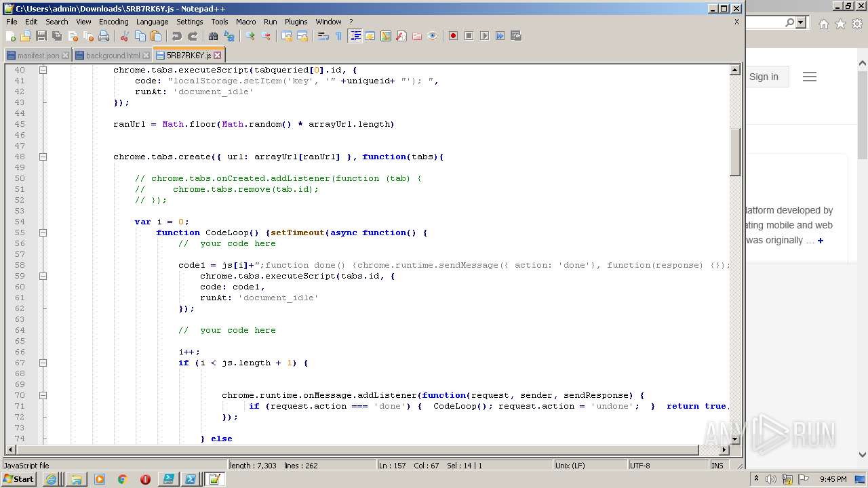Close the current document via toolbar icon

73,36
